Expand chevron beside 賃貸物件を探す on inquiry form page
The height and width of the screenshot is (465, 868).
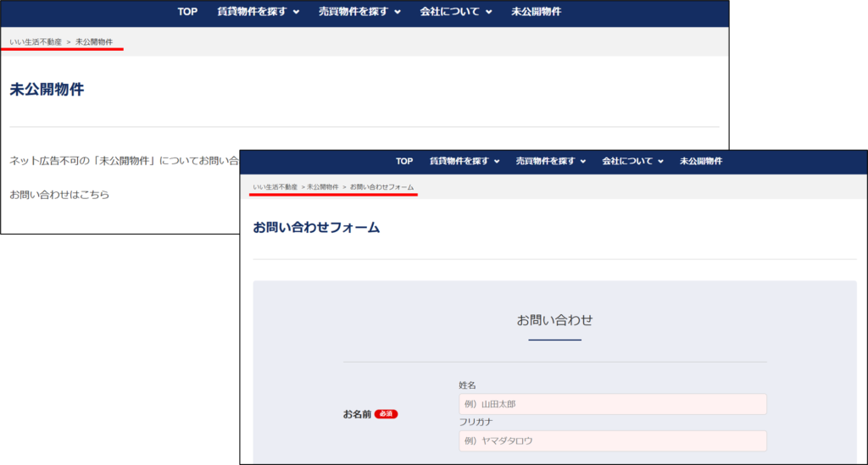tap(496, 162)
